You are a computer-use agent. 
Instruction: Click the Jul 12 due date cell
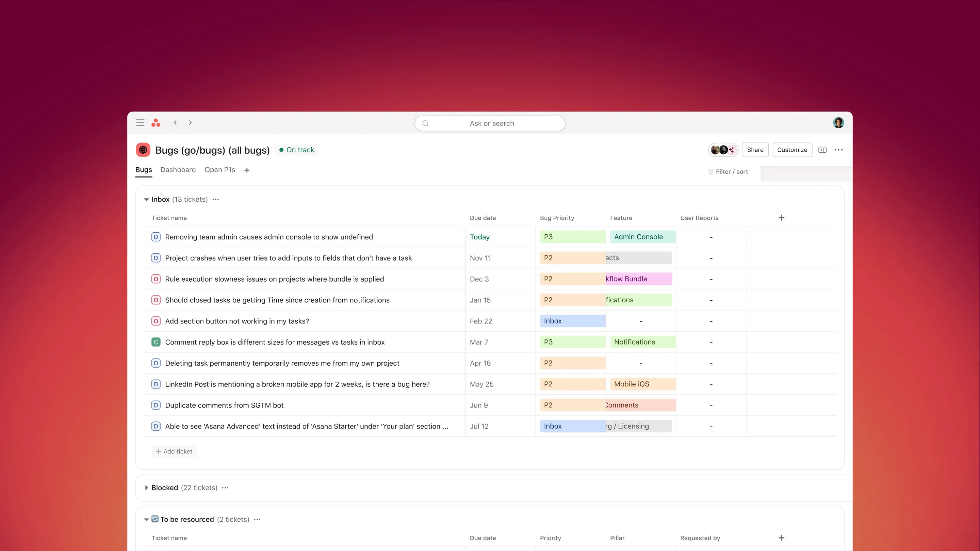(500, 426)
